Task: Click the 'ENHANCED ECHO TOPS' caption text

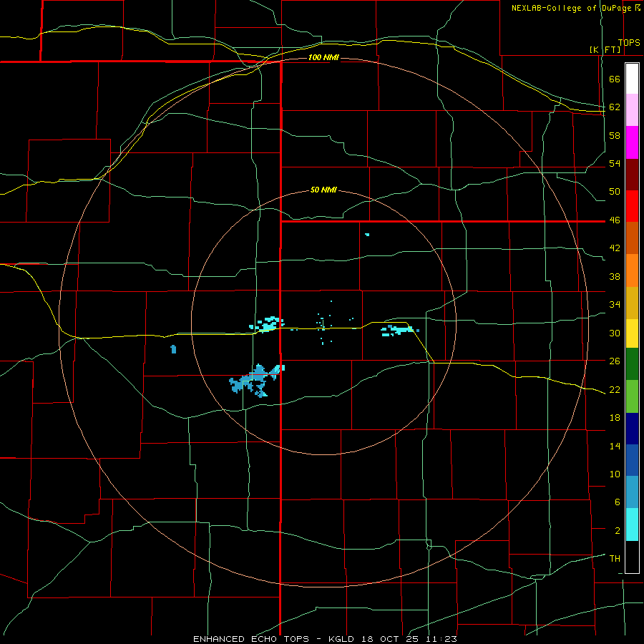Action: tap(251, 639)
